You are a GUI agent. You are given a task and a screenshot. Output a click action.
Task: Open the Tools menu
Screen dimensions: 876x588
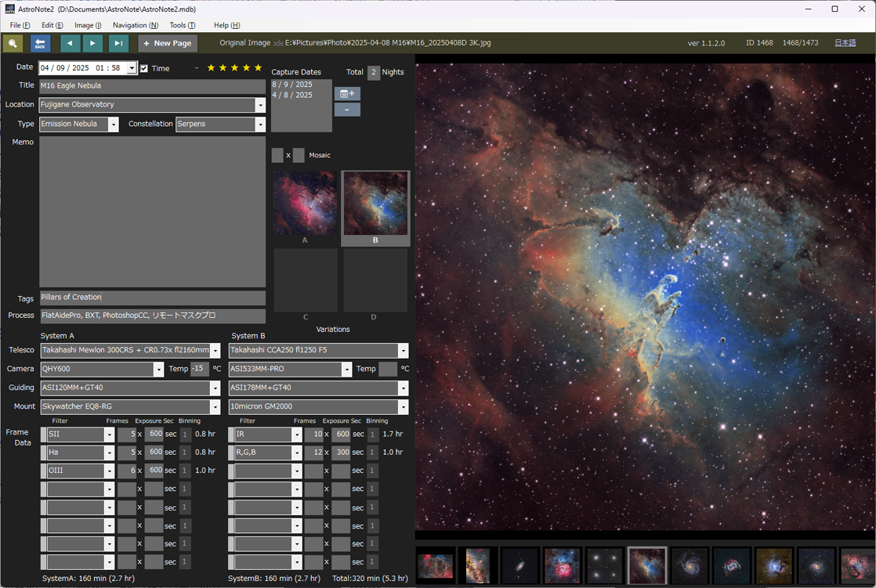tap(181, 24)
